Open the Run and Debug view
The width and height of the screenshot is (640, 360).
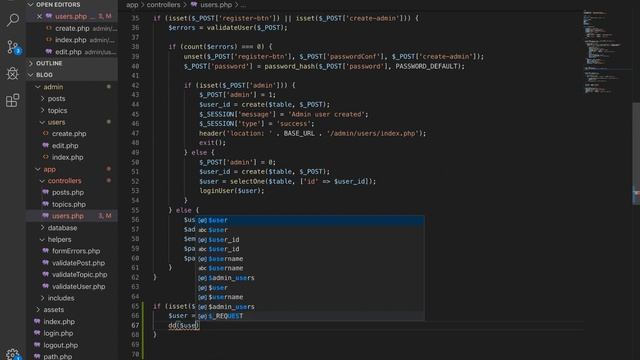[13, 74]
